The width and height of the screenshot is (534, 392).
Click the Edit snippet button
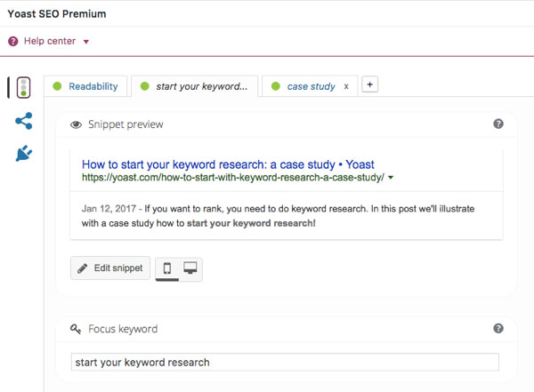coord(110,268)
